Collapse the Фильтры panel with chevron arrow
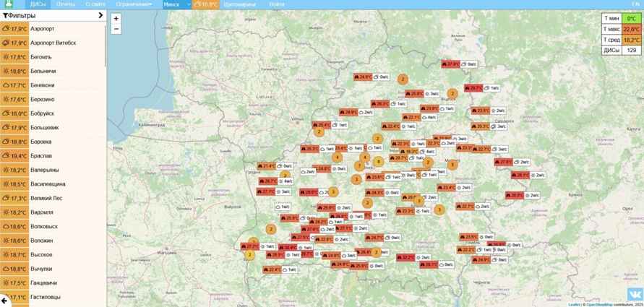This screenshot has height=307, width=644. 100,14
